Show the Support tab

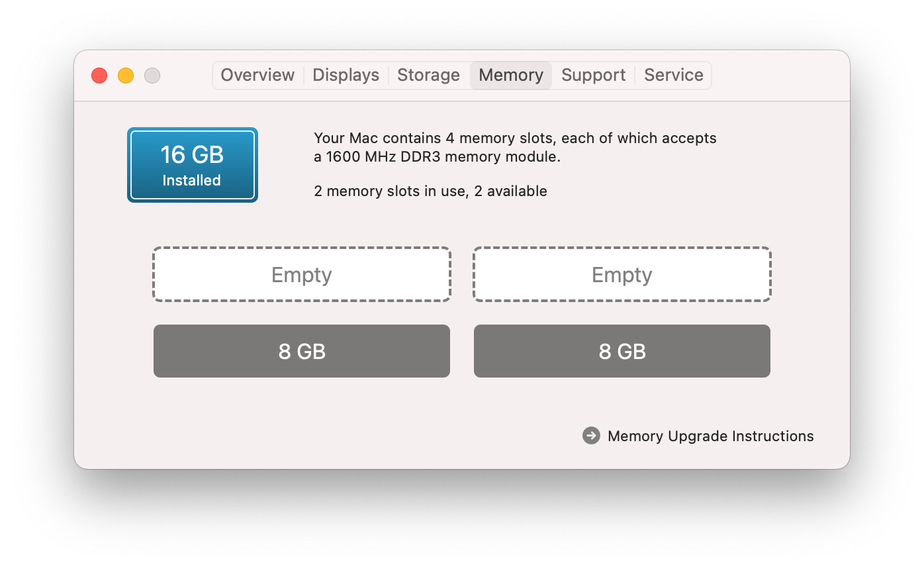[x=593, y=76]
